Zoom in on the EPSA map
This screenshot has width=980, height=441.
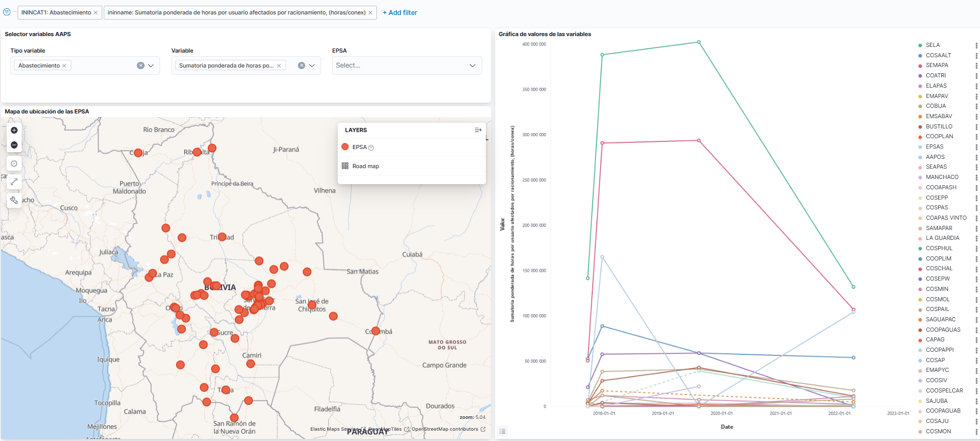pos(14,130)
